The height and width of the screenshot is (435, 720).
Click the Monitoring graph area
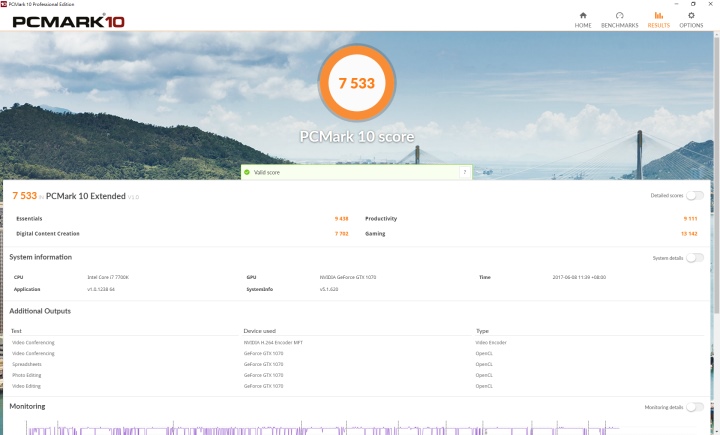360,427
